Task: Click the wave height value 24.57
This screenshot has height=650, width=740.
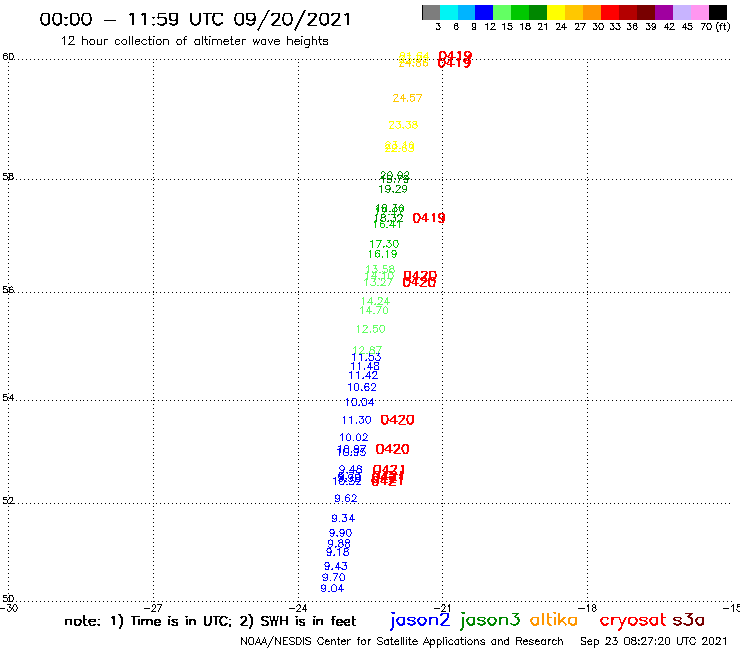Action: coord(407,98)
